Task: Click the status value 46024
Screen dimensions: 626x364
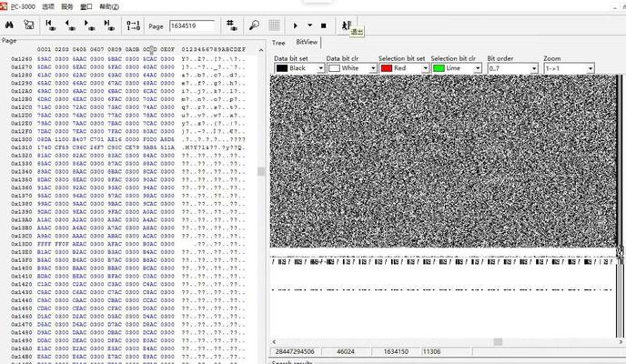Action: (x=346, y=351)
